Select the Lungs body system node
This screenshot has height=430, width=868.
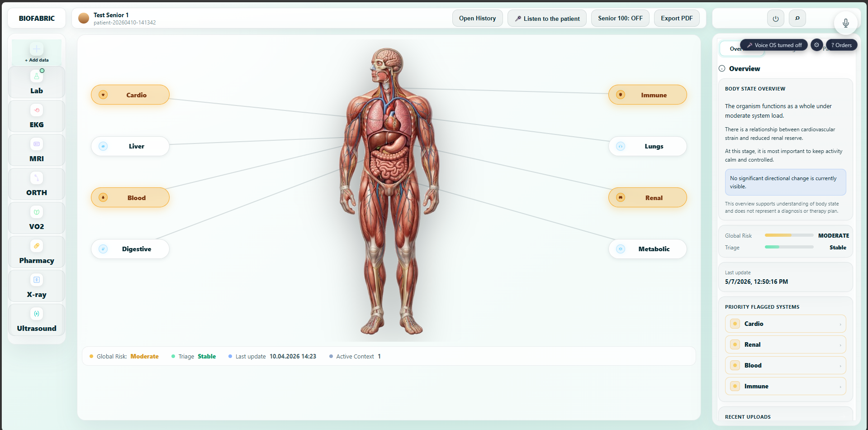(648, 146)
